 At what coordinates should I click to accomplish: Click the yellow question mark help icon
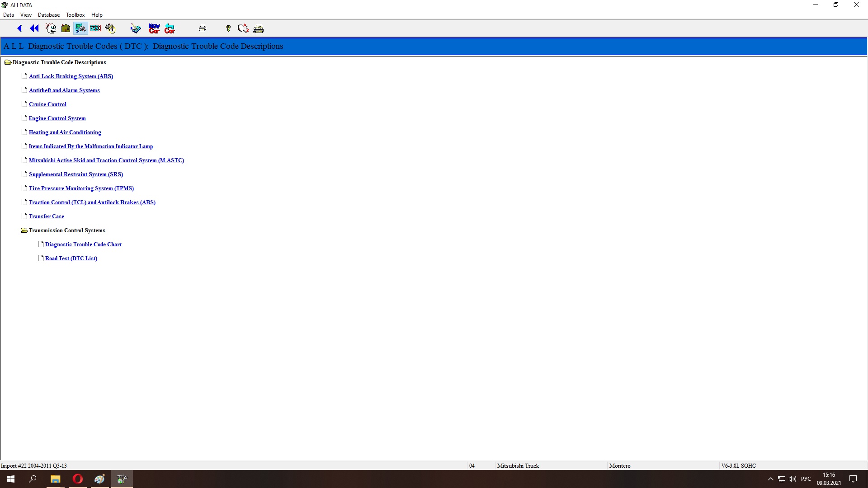[228, 28]
